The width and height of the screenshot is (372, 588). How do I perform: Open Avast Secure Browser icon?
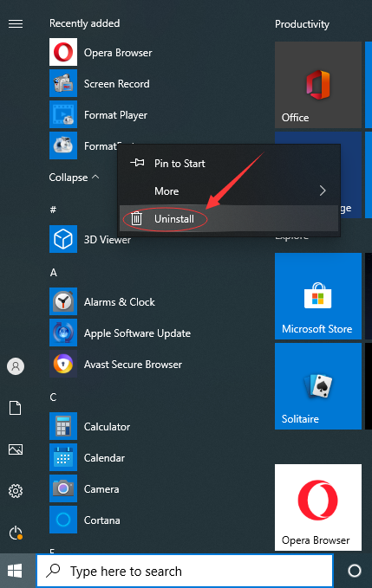63,364
